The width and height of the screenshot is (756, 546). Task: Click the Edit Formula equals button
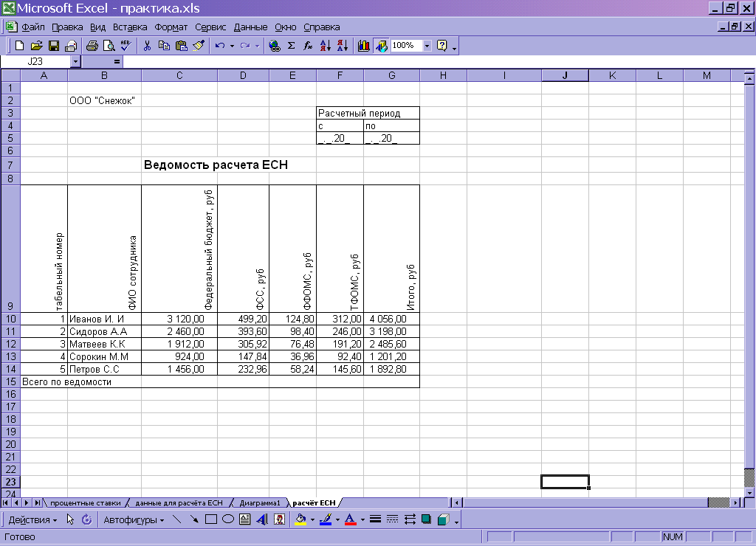[x=117, y=62]
